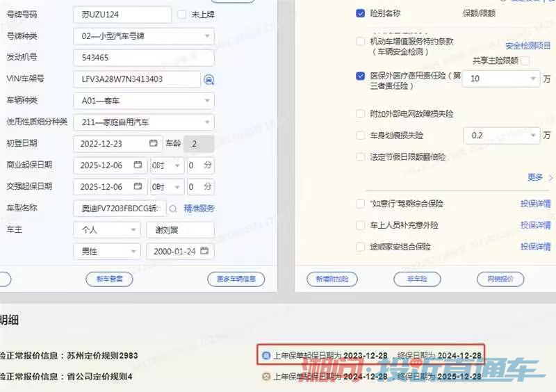Click the VIN lookup icon beside VIN field
The height and width of the screenshot is (392, 556).
[208, 79]
